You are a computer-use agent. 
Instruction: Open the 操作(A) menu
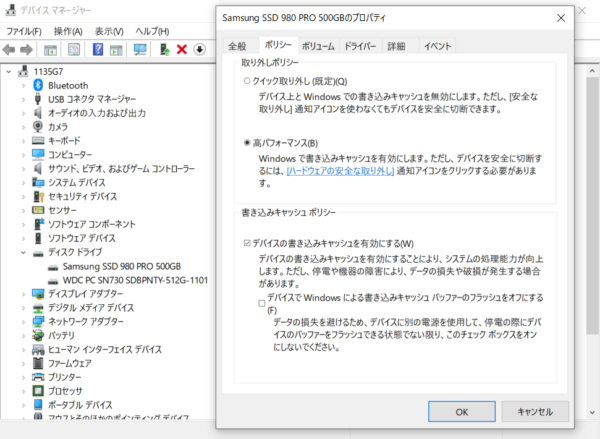point(68,31)
